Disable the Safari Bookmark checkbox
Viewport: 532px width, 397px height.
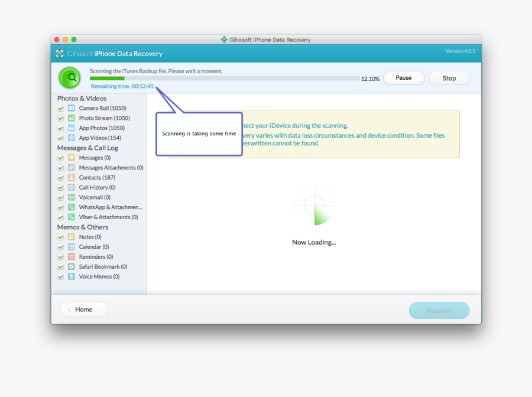(60, 266)
